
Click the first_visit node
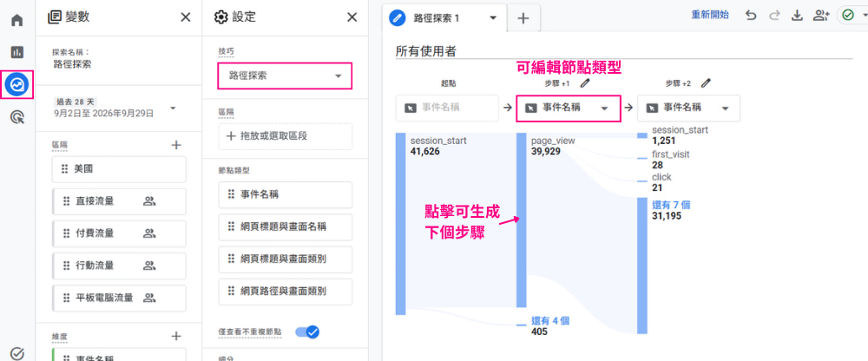[x=642, y=158]
